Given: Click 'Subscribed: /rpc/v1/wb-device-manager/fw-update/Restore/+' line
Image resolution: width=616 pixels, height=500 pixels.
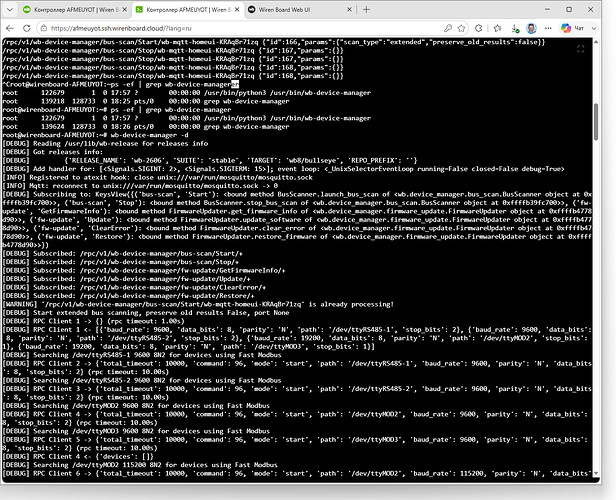Looking at the screenshot, I should pos(128,296).
